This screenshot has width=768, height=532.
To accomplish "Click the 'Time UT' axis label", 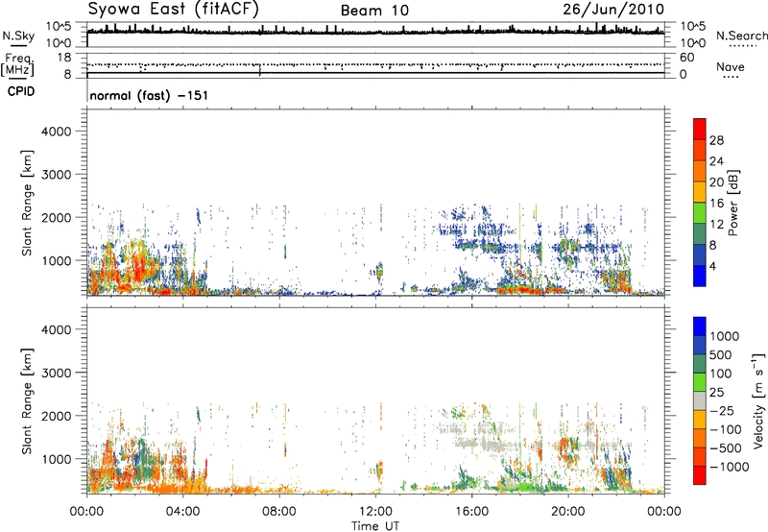I will (375, 526).
